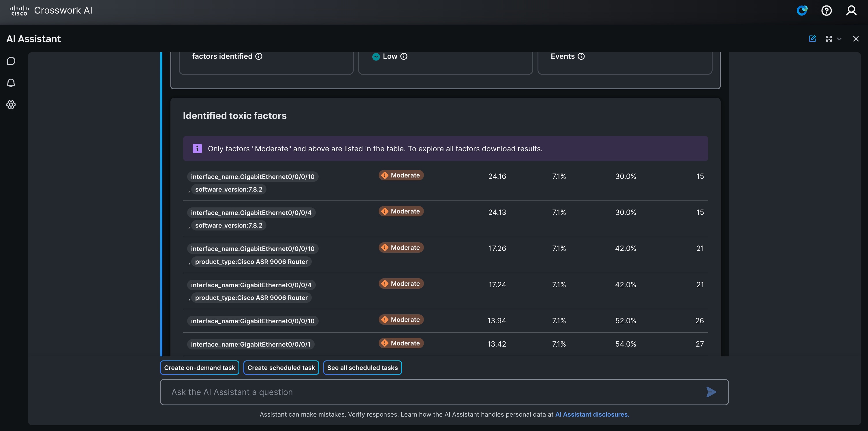Click the info icon next to factors identified
This screenshot has width=868, height=431.
point(259,56)
